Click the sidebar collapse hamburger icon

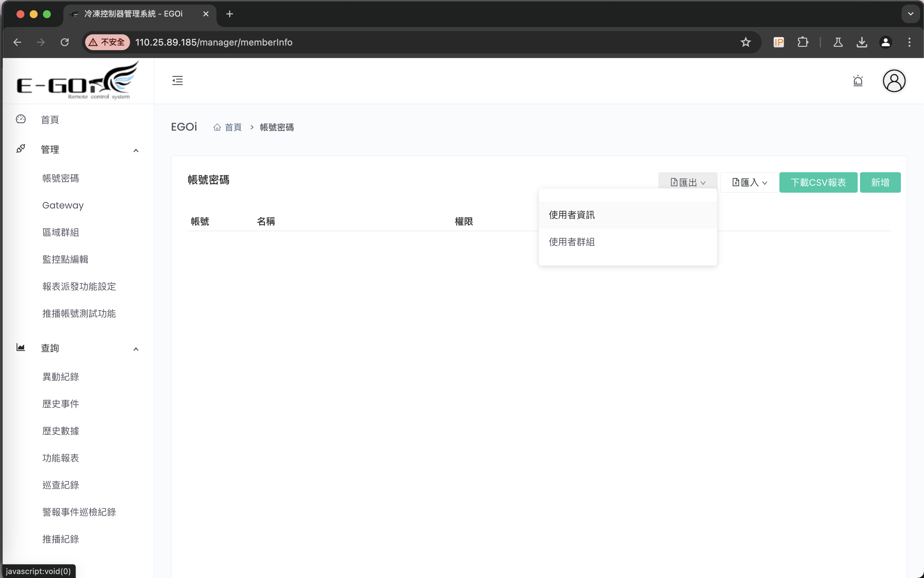pos(178,80)
